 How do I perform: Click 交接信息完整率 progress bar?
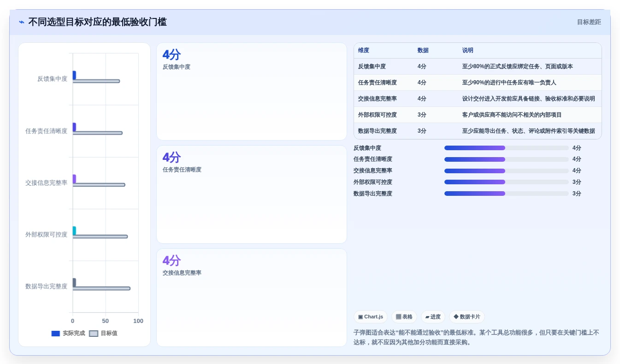tap(506, 170)
